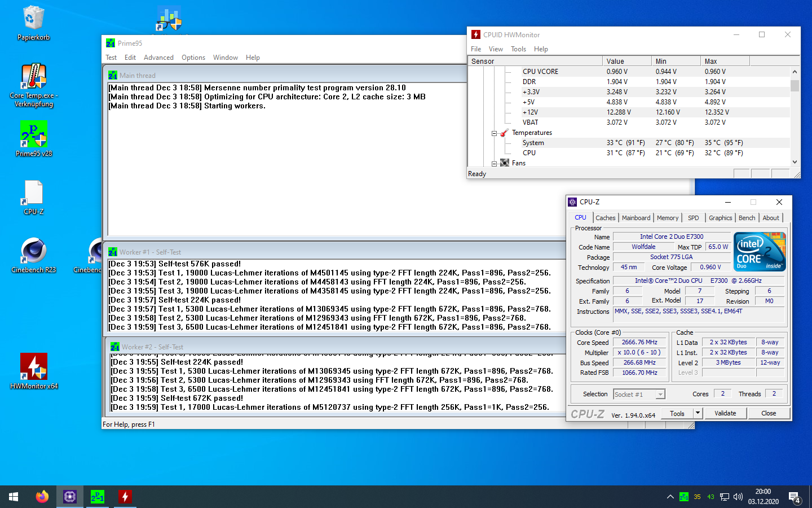Viewport: 812px width, 508px height.
Task: Switch to Prime95 in the taskbar
Action: coord(97,497)
